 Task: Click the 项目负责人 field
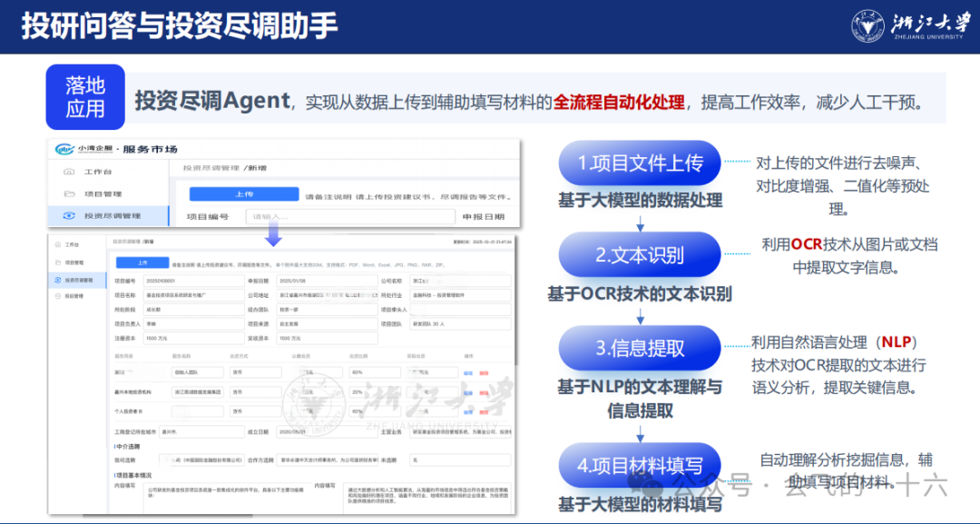coord(194,324)
